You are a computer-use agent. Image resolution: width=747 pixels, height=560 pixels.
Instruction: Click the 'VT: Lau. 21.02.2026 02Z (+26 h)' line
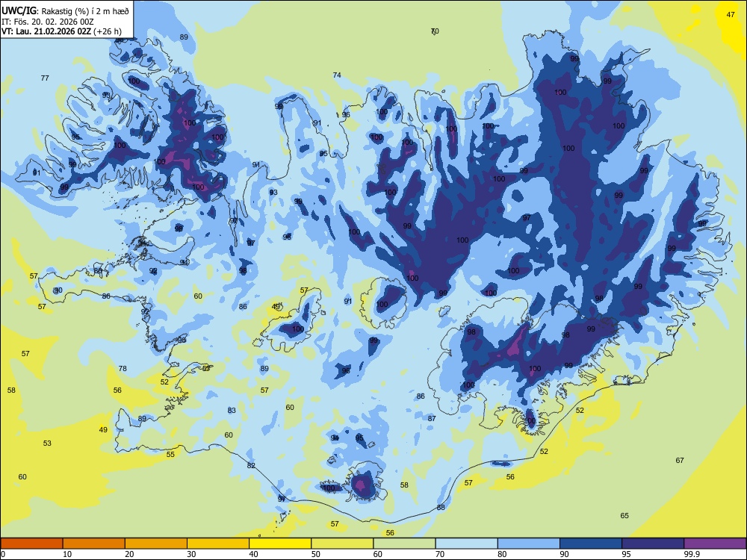click(61, 32)
